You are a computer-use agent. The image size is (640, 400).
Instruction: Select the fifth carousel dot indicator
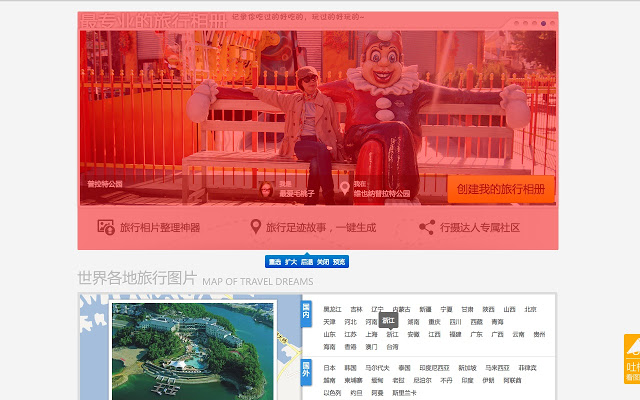pos(552,23)
